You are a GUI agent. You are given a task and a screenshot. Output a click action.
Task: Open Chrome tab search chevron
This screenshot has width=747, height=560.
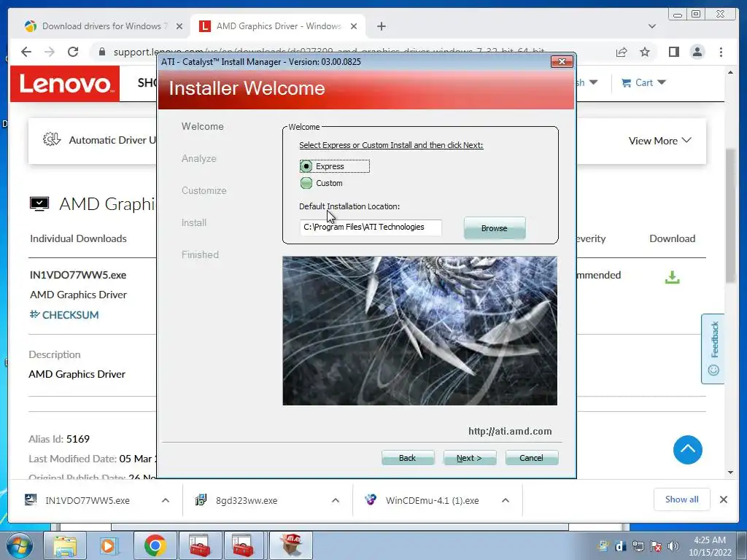coord(651,26)
